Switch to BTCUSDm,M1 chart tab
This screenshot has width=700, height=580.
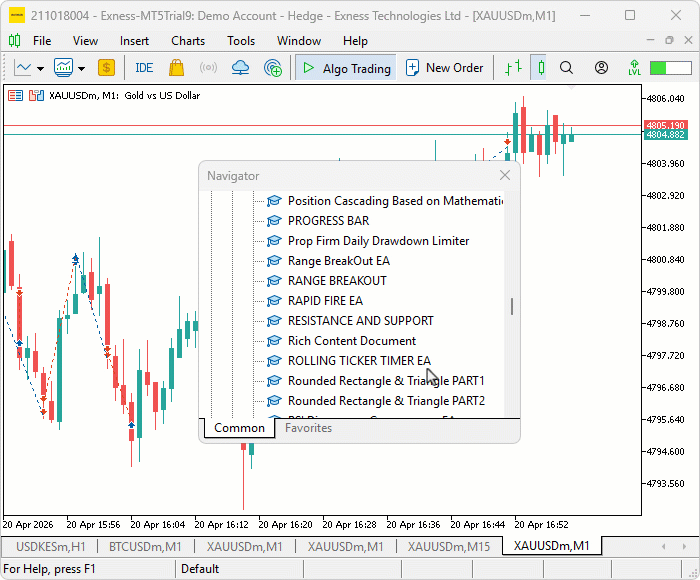coord(145,547)
